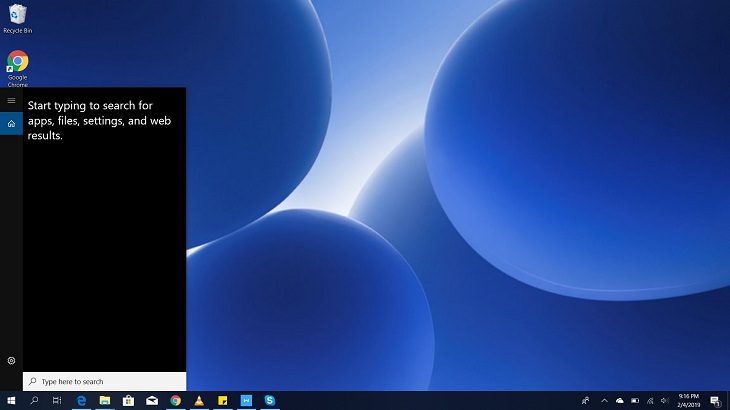
Task: Check battery status in the tray
Action: click(x=635, y=401)
